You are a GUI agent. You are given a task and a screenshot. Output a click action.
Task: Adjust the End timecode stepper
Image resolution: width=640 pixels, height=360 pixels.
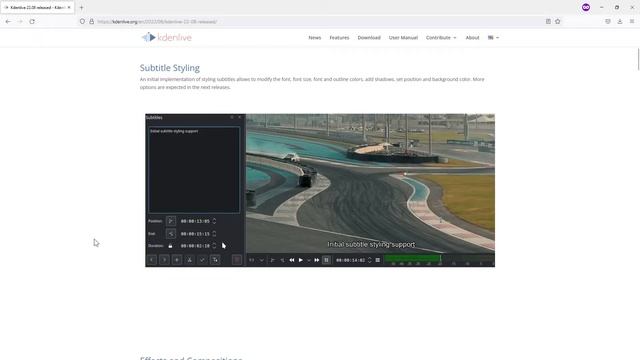click(214, 233)
